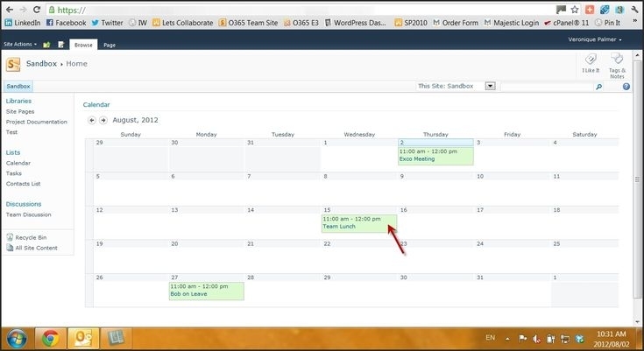Image resolution: width=644 pixels, height=351 pixels.
Task: Run search with the magnifier icon
Action: click(598, 87)
